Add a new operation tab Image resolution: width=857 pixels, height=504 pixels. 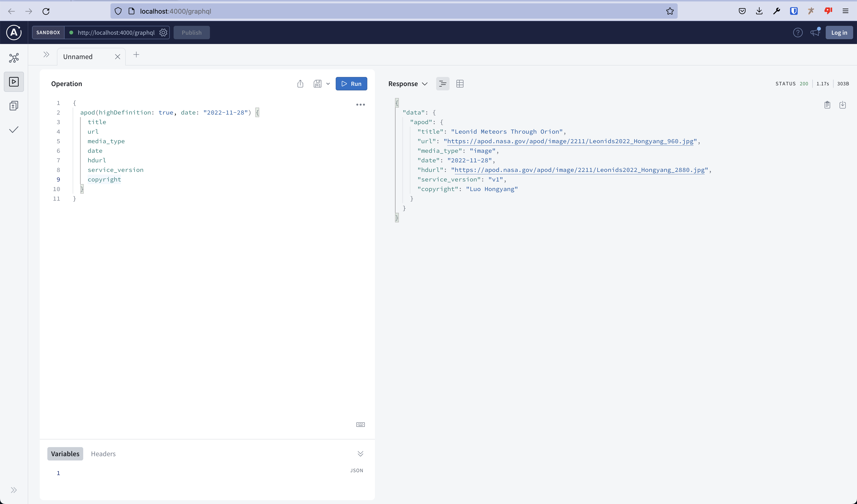(136, 55)
